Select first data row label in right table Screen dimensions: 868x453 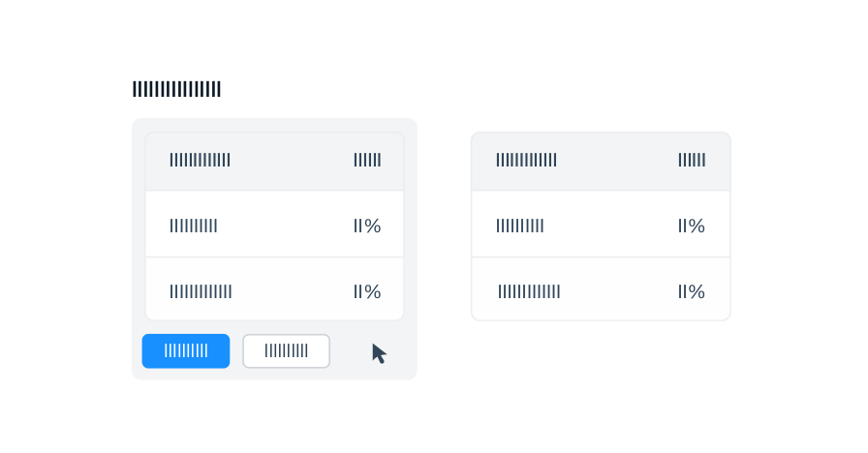click(x=520, y=226)
